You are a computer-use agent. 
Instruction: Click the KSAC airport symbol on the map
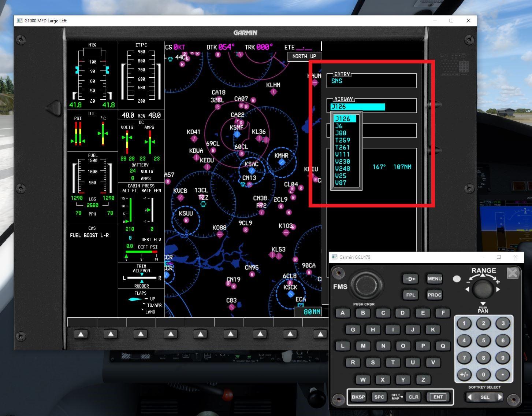coord(252,170)
